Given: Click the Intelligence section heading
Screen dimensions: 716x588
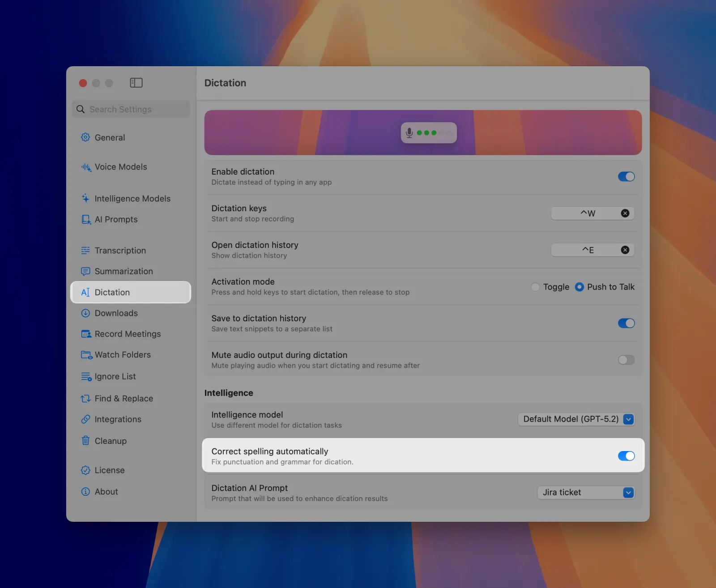Looking at the screenshot, I should (229, 393).
